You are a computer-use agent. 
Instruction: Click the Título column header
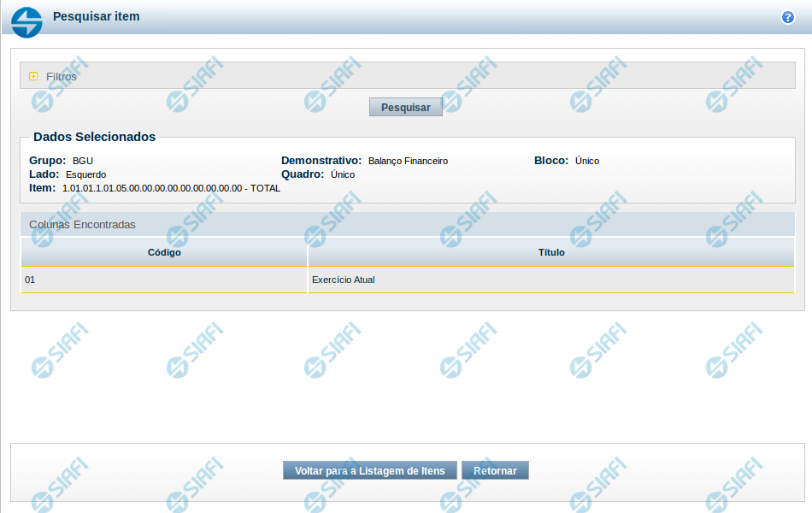[x=551, y=252]
